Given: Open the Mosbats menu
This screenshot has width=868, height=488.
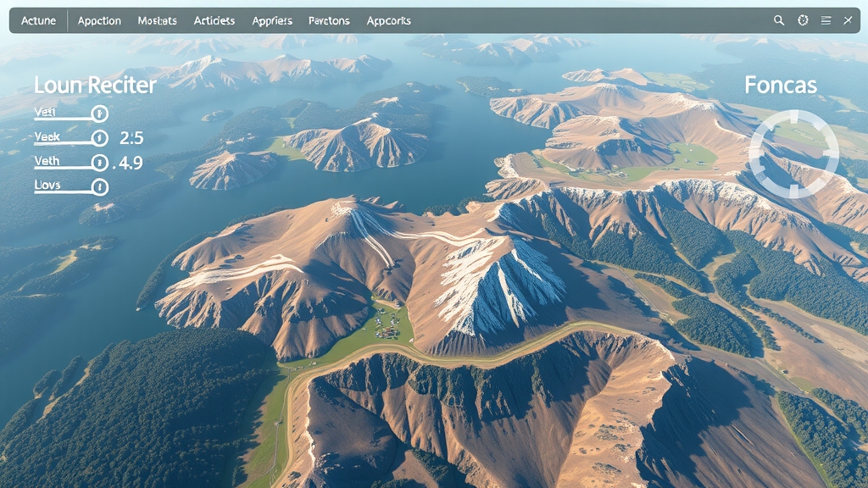Looking at the screenshot, I should click(x=157, y=20).
